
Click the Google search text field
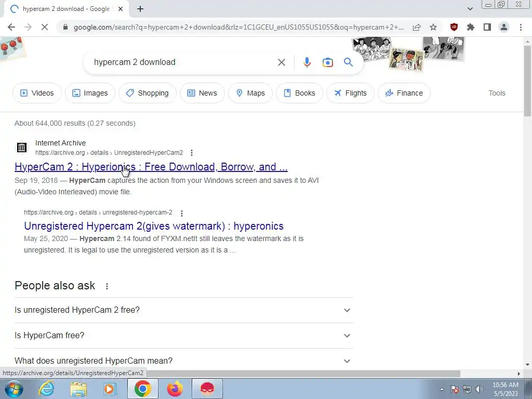coord(183,62)
